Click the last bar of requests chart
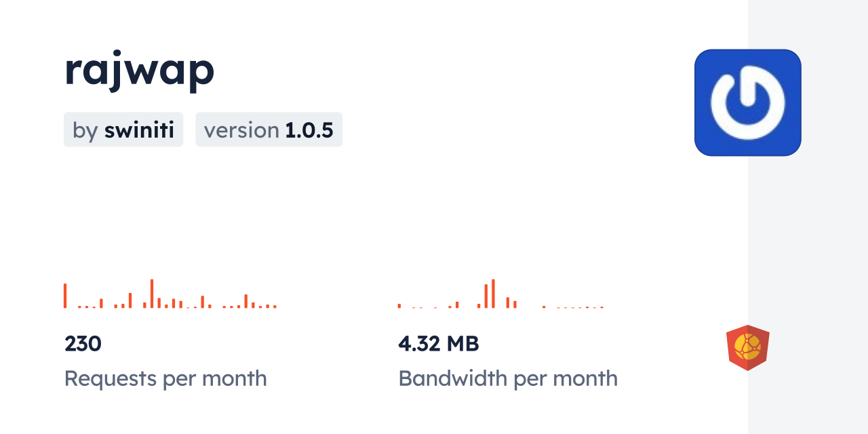 [275, 307]
